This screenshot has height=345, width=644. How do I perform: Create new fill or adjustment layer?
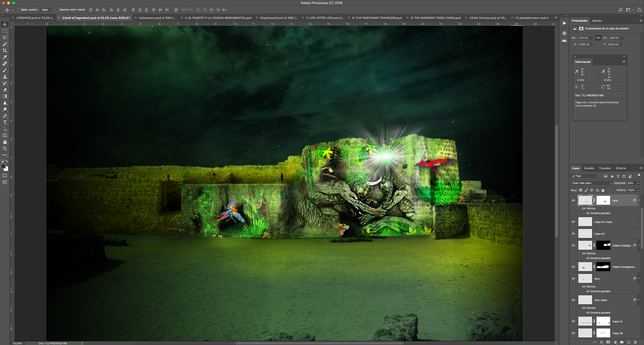coord(615,342)
